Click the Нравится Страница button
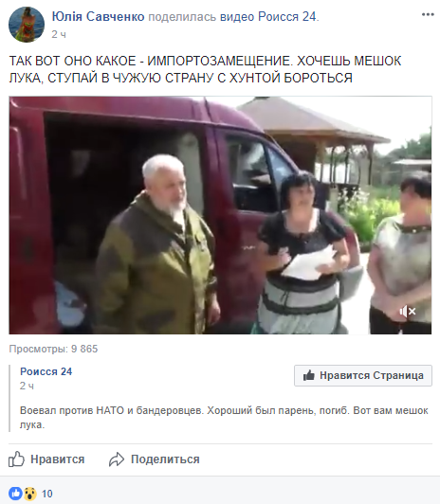The image size is (440, 504). point(363,375)
